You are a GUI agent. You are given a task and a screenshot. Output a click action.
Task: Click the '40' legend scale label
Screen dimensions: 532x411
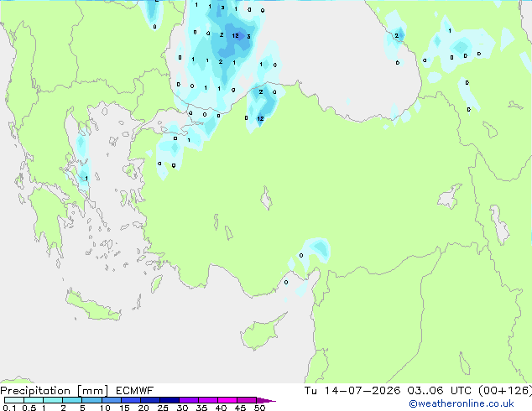coord(221,408)
